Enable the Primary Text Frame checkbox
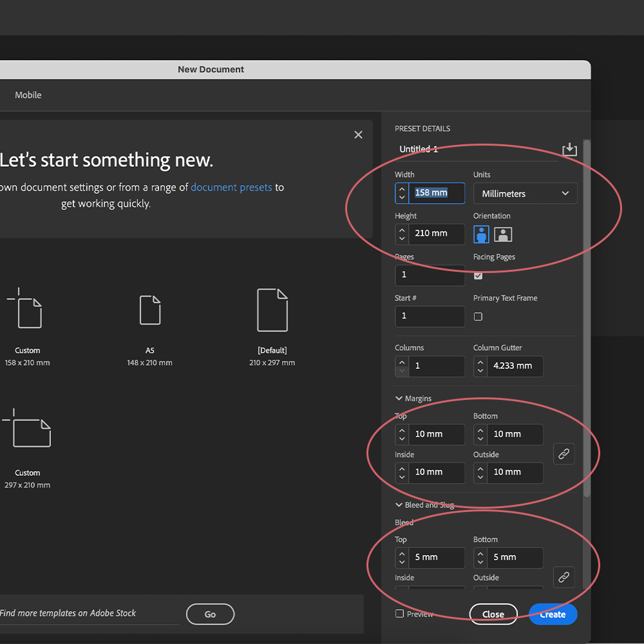 click(478, 317)
